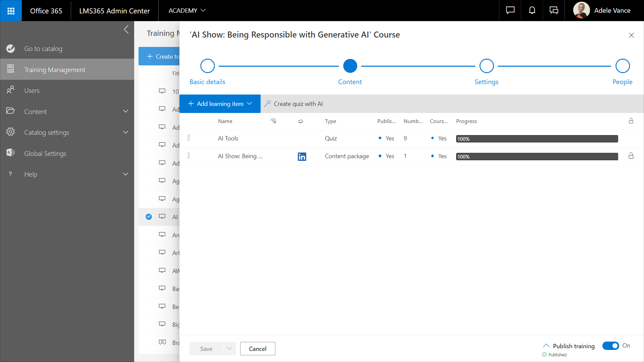
Task: Click the lock icon on AI Show row
Action: pos(631,156)
